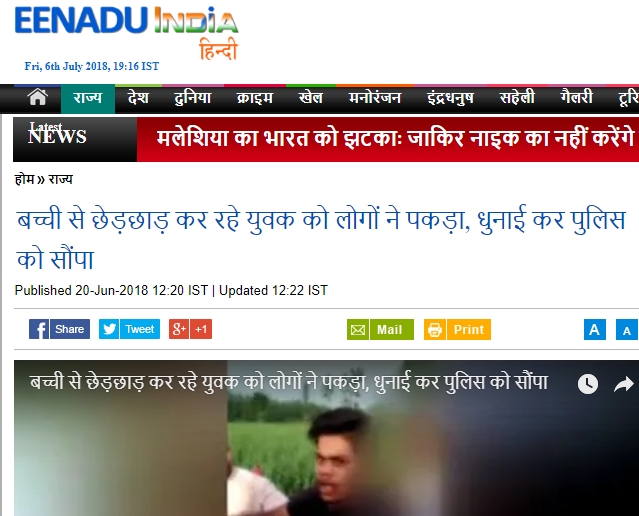This screenshot has width=639, height=516.
Task: Open the देश menu item
Action: (138, 98)
